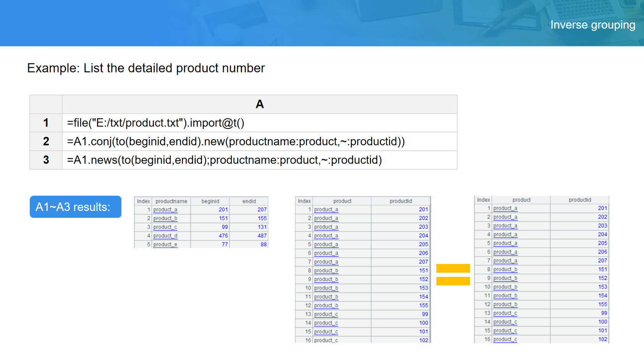Click the endid column header

[249, 201]
